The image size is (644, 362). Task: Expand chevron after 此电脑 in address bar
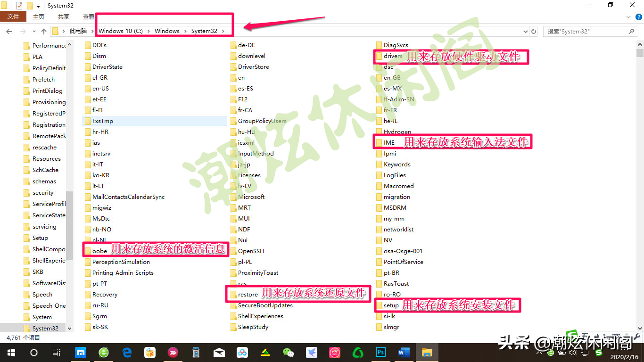(92, 31)
